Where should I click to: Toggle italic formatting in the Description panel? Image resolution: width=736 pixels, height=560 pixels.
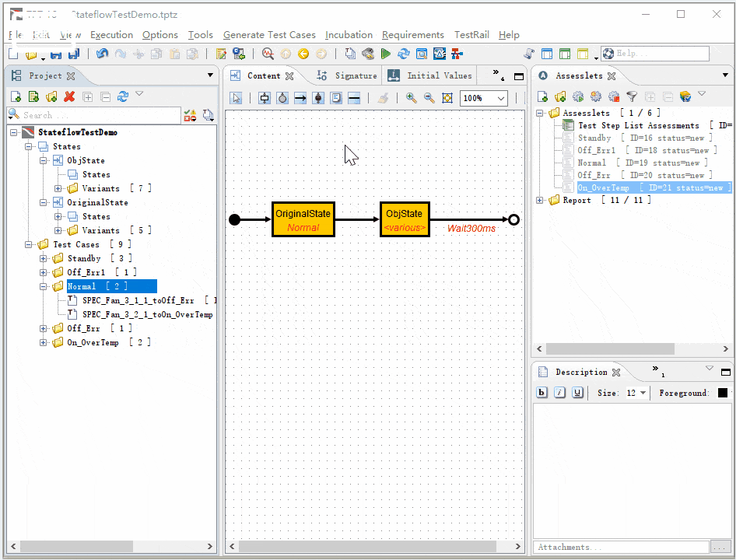pos(559,393)
